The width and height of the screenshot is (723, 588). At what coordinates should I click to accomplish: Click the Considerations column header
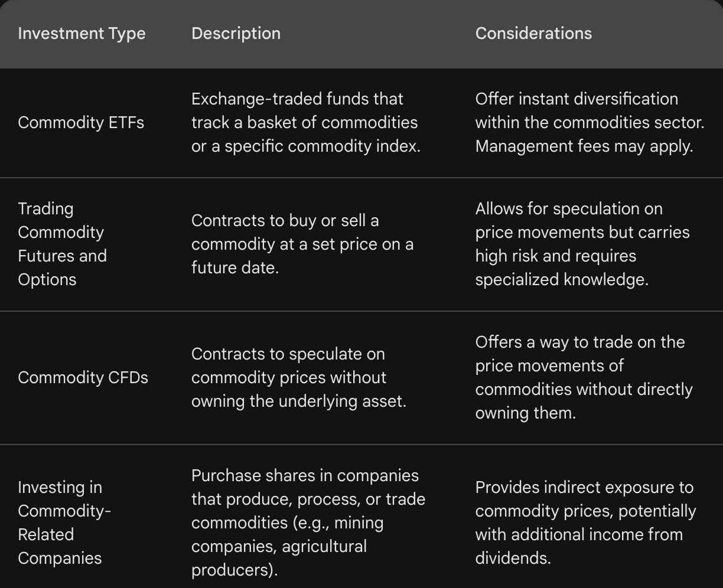533,34
